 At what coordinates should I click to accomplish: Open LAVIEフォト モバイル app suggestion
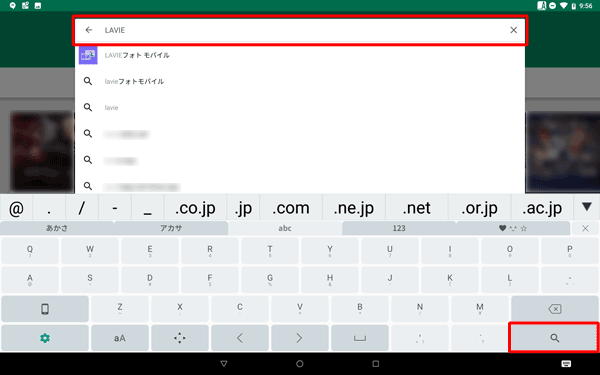tap(300, 55)
